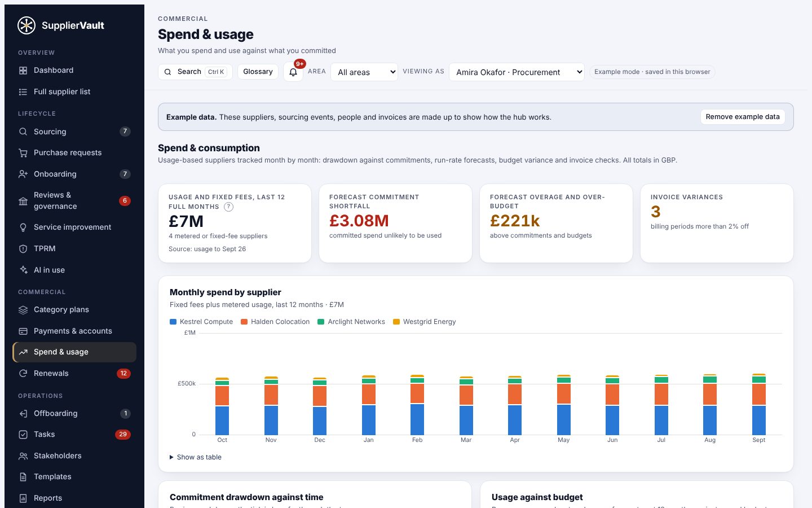Image resolution: width=812 pixels, height=508 pixels.
Task: Click the Payments & accounts card icon
Action: (x=23, y=331)
